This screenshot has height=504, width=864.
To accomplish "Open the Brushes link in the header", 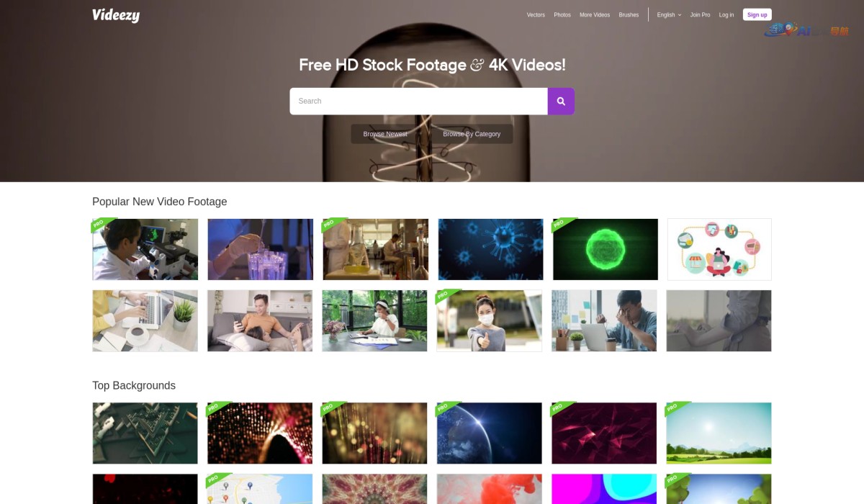I will click(629, 15).
